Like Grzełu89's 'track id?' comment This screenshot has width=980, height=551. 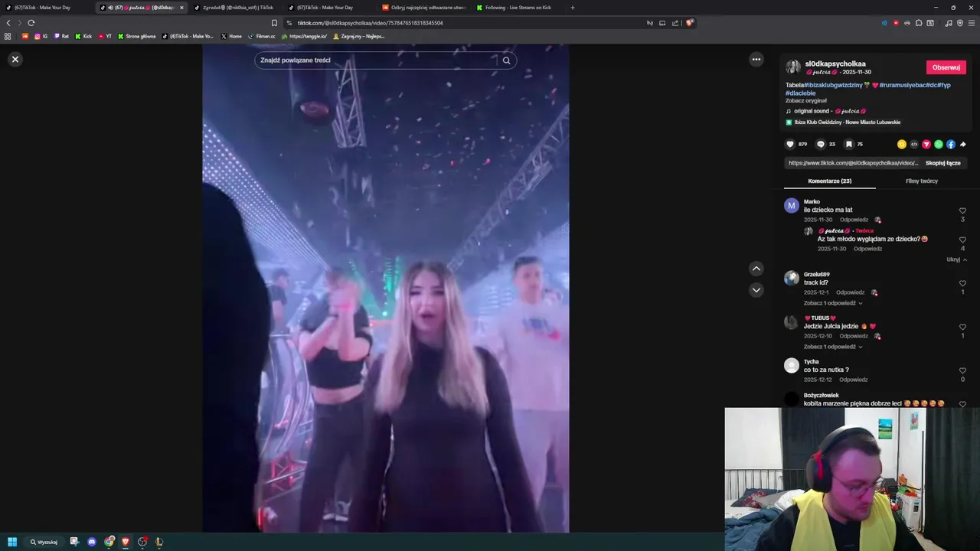click(x=962, y=283)
